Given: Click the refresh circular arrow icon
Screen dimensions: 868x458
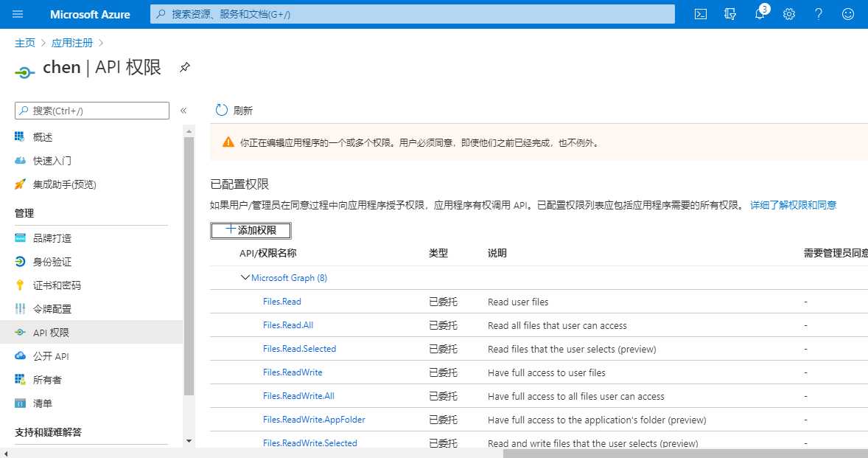Looking at the screenshot, I should tap(222, 110).
